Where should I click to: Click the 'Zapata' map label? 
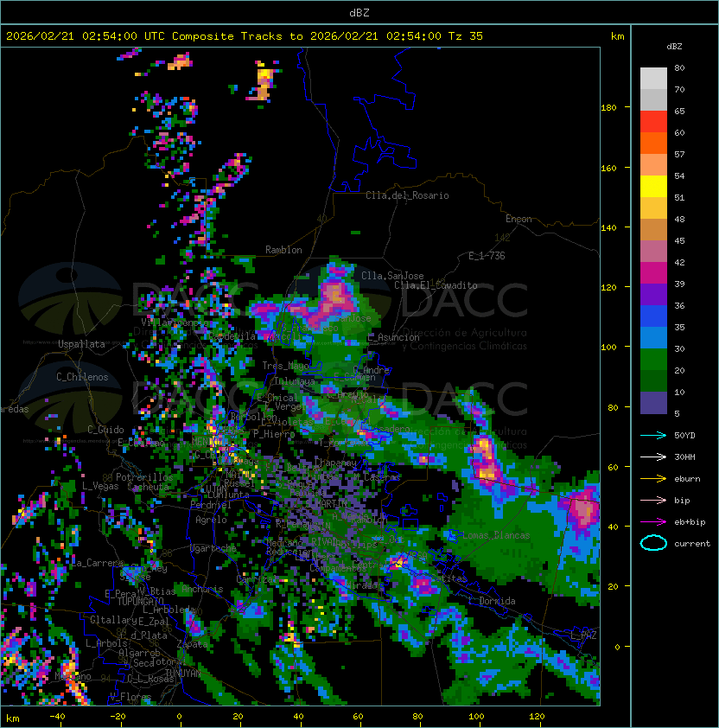(x=192, y=644)
